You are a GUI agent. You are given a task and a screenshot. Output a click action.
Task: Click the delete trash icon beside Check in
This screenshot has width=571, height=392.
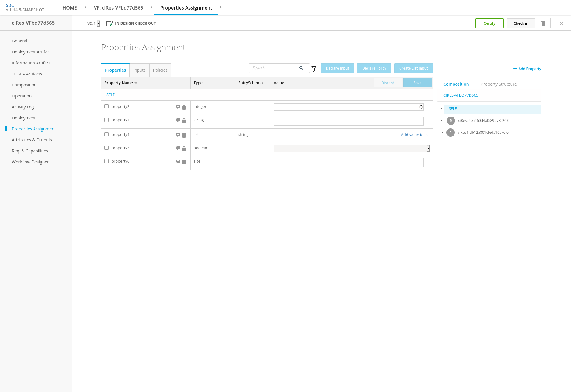pyautogui.click(x=543, y=23)
